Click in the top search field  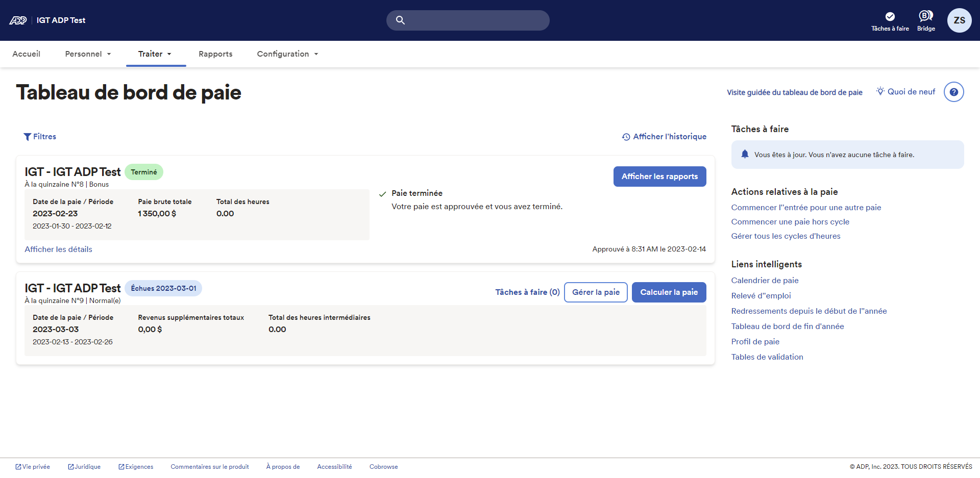[x=468, y=20]
